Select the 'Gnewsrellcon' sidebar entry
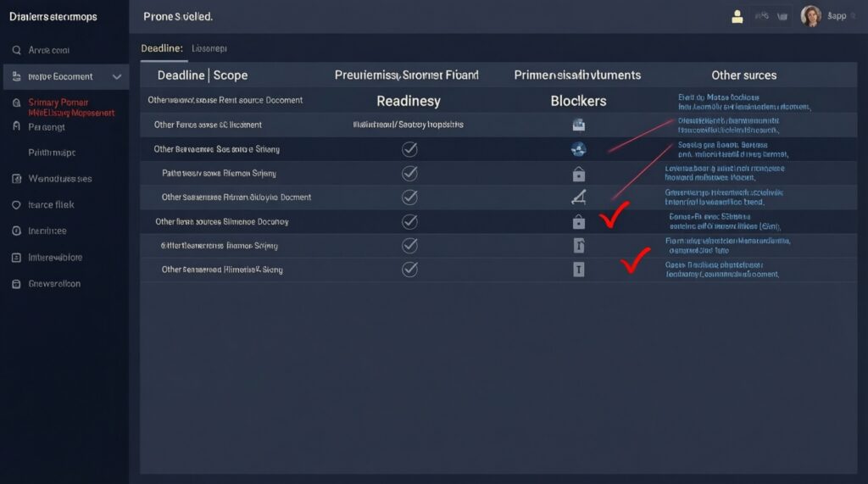The width and height of the screenshot is (868, 484). point(54,284)
